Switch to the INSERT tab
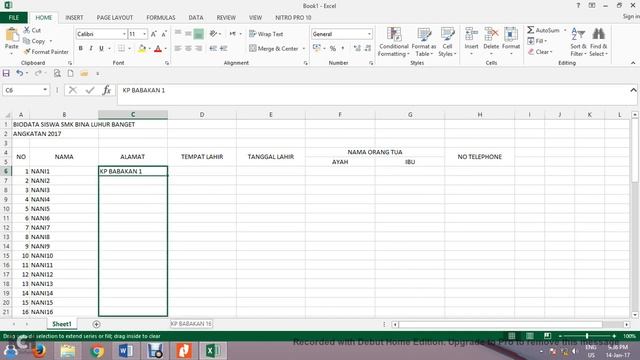This screenshot has height=360, width=640. 74,18
